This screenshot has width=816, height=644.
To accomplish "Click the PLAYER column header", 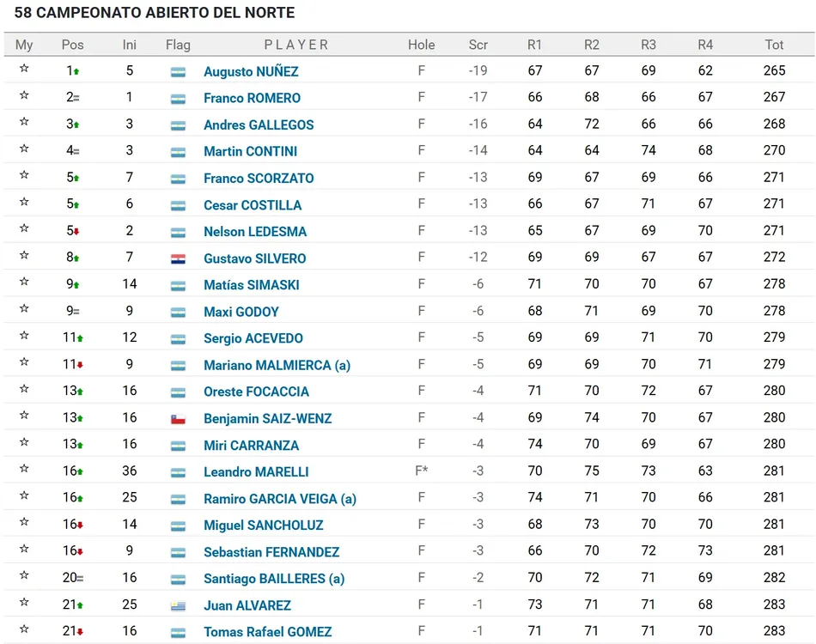I will point(296,45).
